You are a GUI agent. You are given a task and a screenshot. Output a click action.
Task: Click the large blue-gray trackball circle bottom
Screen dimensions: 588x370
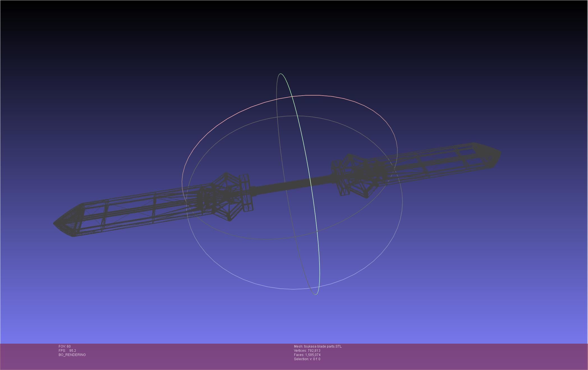click(293, 289)
